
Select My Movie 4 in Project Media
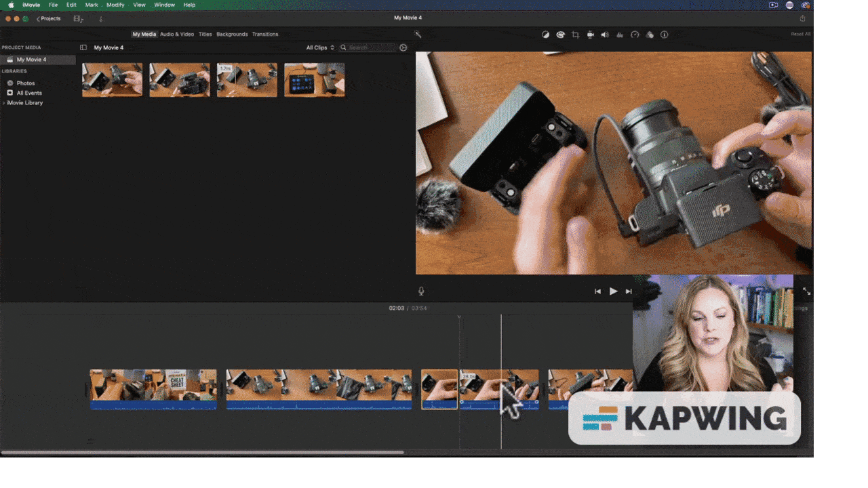click(38, 60)
